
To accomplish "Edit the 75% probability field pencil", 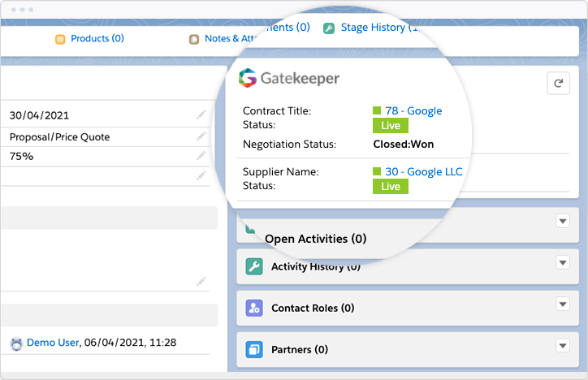I will (x=201, y=155).
